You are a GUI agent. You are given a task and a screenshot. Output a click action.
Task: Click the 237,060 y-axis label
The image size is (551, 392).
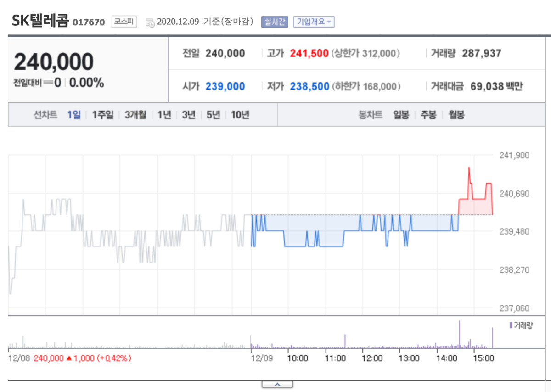(x=514, y=308)
